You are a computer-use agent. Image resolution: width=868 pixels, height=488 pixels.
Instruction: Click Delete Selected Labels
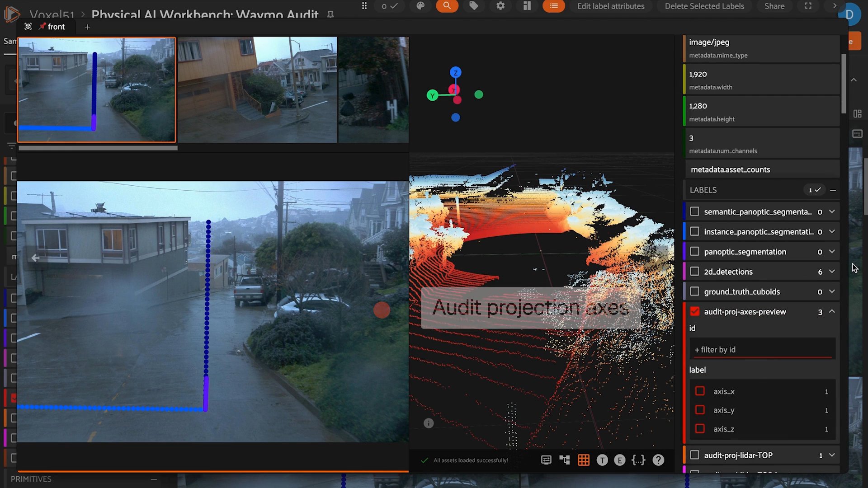click(704, 6)
